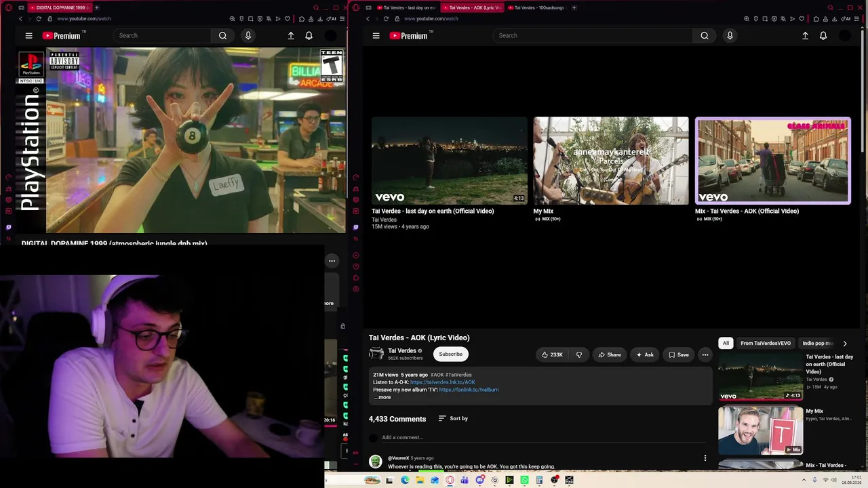This screenshot has height=488, width=868.
Task: Focus the Search box in left YouTube window
Action: coord(162,35)
